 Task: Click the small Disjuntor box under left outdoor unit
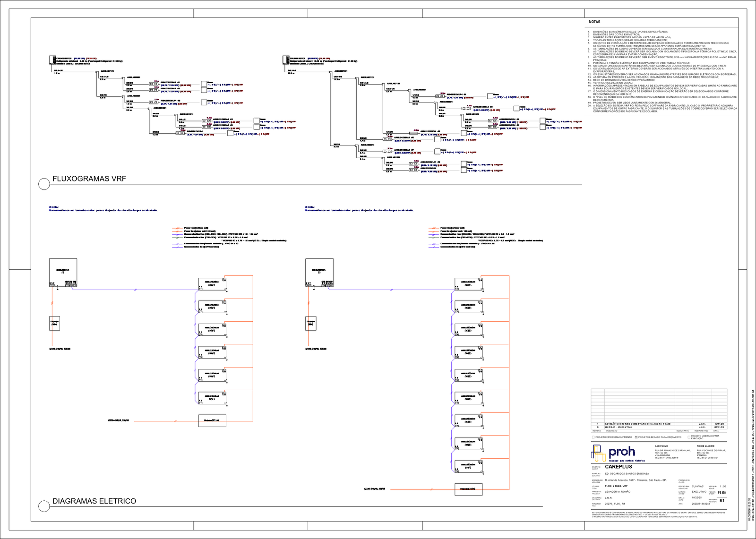pyautogui.click(x=54, y=323)
